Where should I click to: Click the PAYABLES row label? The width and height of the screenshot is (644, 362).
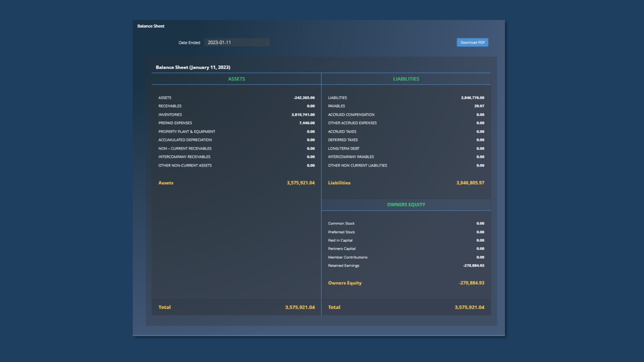[x=336, y=106]
